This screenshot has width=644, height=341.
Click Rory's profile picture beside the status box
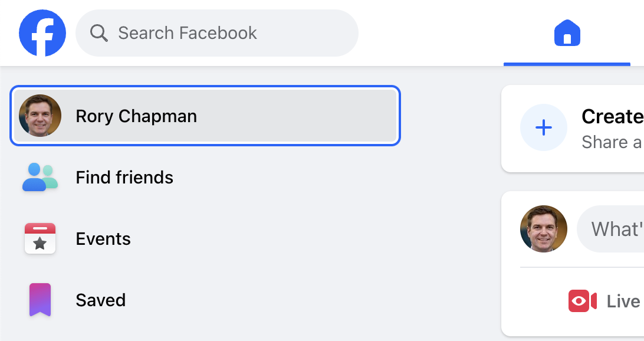click(x=543, y=229)
